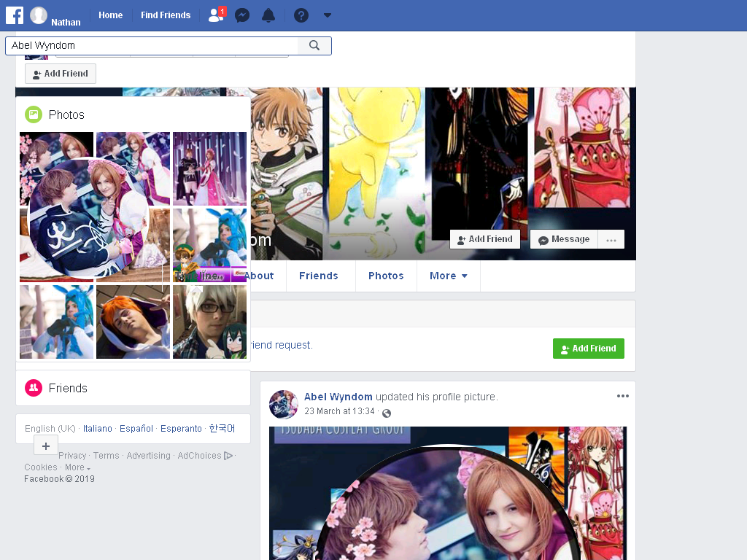Open the bottom-left blue-haired cosplay thumbnail
This screenshot has height=560, width=747.
(x=56, y=322)
